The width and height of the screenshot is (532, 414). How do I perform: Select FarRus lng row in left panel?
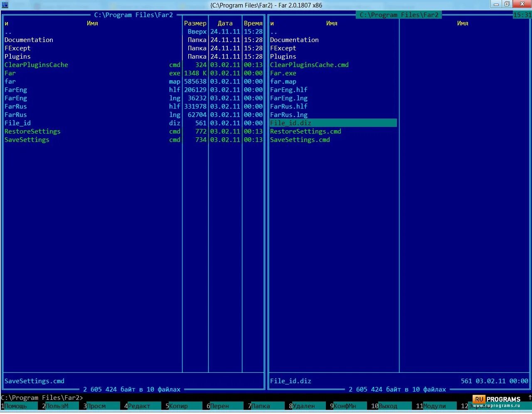[133, 115]
